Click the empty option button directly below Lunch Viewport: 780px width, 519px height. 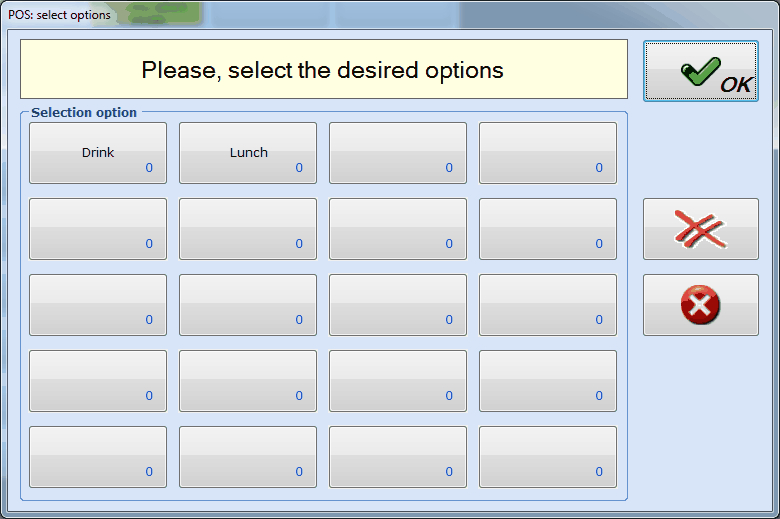248,229
